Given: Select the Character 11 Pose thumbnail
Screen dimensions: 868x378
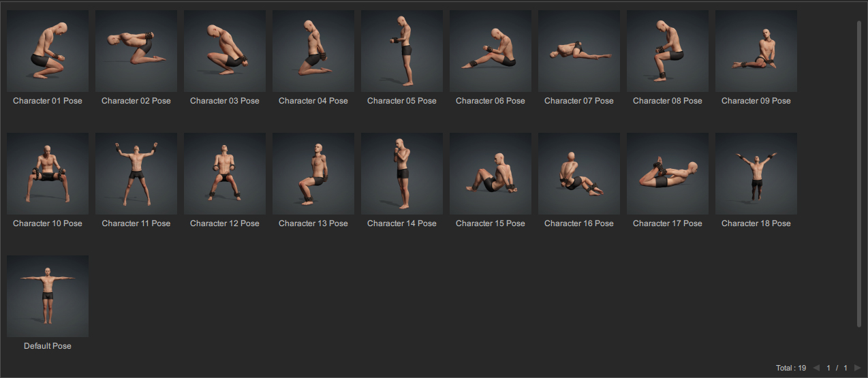Looking at the screenshot, I should [x=136, y=174].
